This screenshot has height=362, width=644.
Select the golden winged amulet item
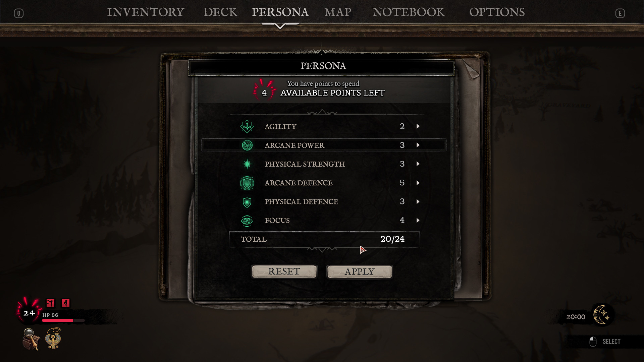point(54,338)
